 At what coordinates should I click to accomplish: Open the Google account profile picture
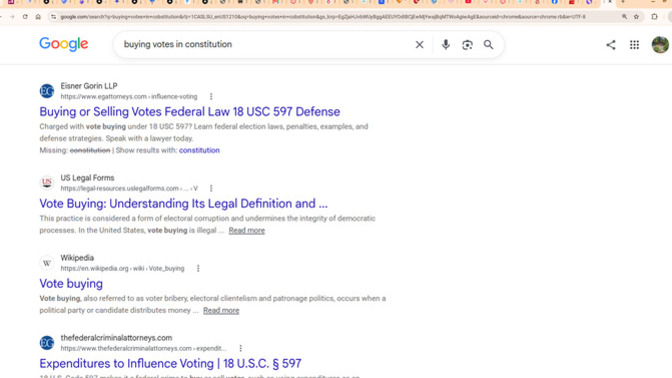[660, 45]
